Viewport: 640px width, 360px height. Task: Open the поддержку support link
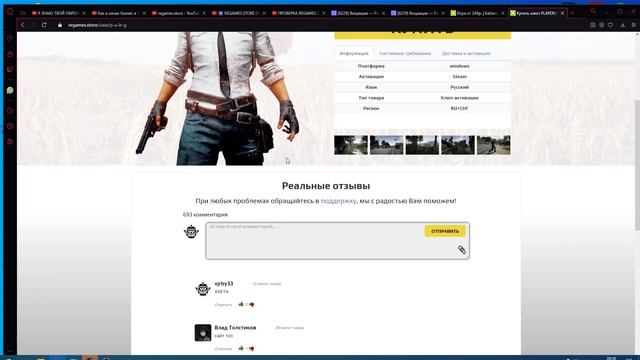point(338,201)
